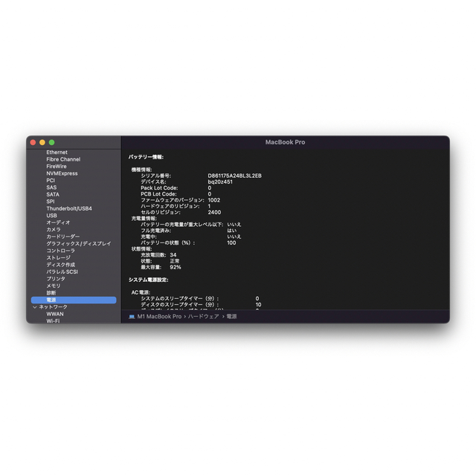Click the MacBook Pro window title
The width and height of the screenshot is (476, 476).
coord(285,142)
